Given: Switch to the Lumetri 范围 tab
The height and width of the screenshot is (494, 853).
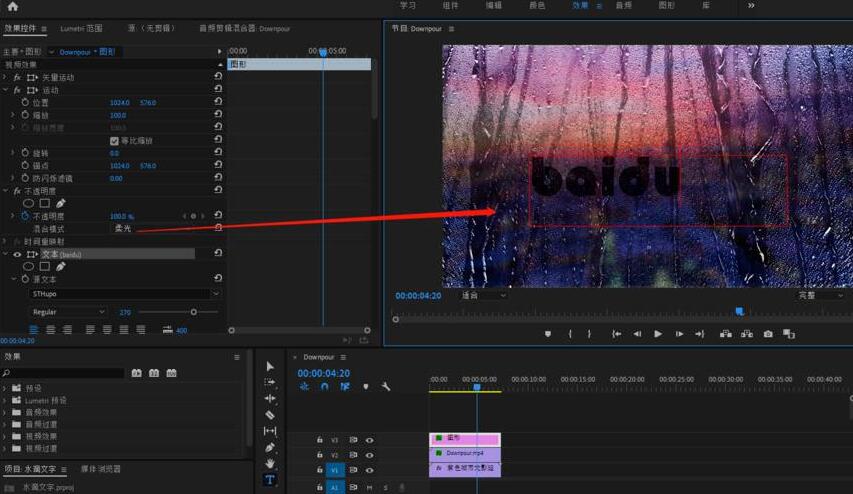Looking at the screenshot, I should pyautogui.click(x=82, y=28).
